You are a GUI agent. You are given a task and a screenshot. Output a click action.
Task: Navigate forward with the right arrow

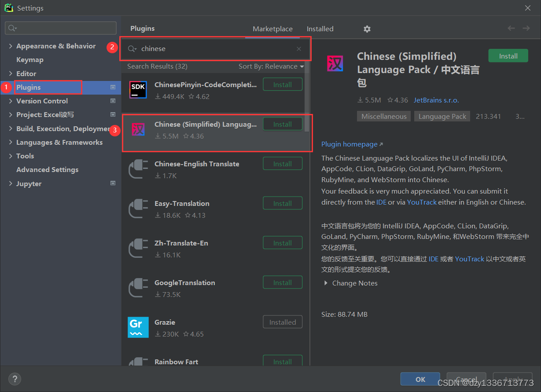[x=526, y=28]
